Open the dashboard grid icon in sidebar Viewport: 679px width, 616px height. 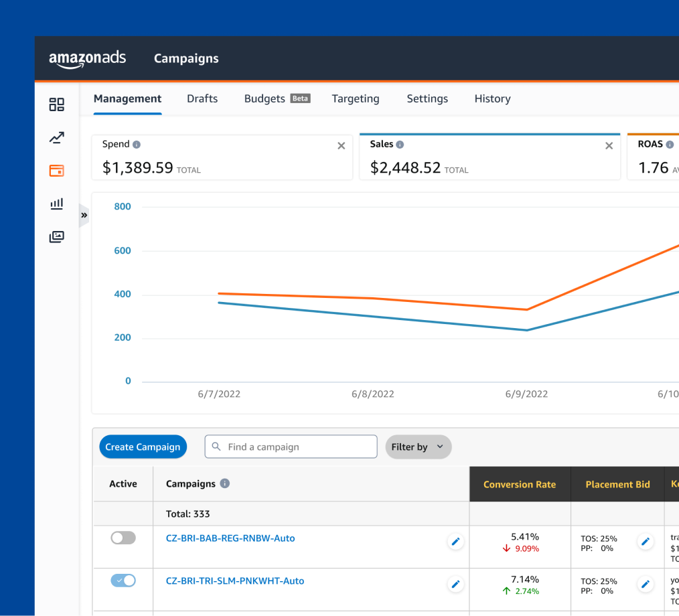57,104
